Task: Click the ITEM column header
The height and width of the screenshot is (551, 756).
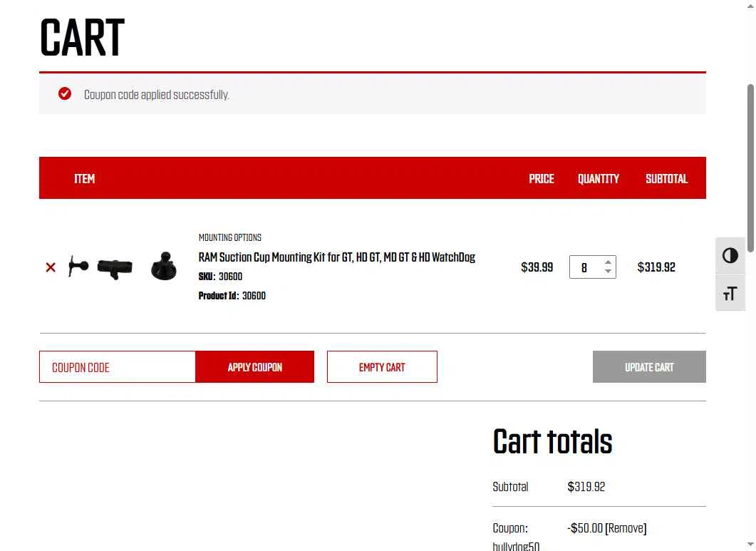Action: pos(84,179)
